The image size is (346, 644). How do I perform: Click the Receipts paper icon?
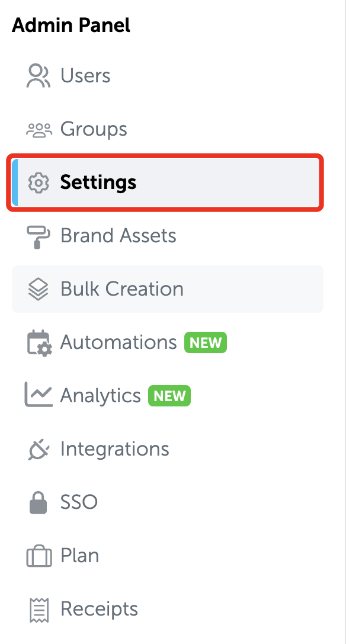click(x=40, y=610)
